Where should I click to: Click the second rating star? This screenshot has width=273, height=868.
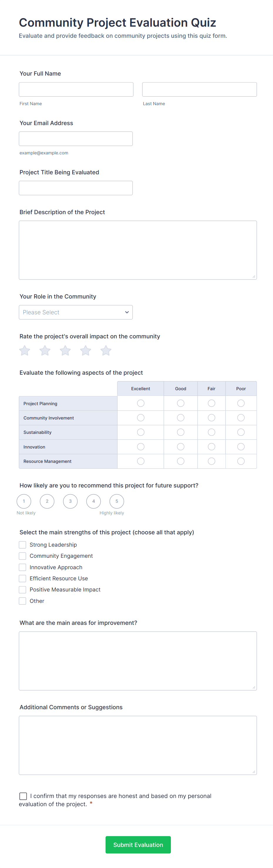tap(45, 350)
